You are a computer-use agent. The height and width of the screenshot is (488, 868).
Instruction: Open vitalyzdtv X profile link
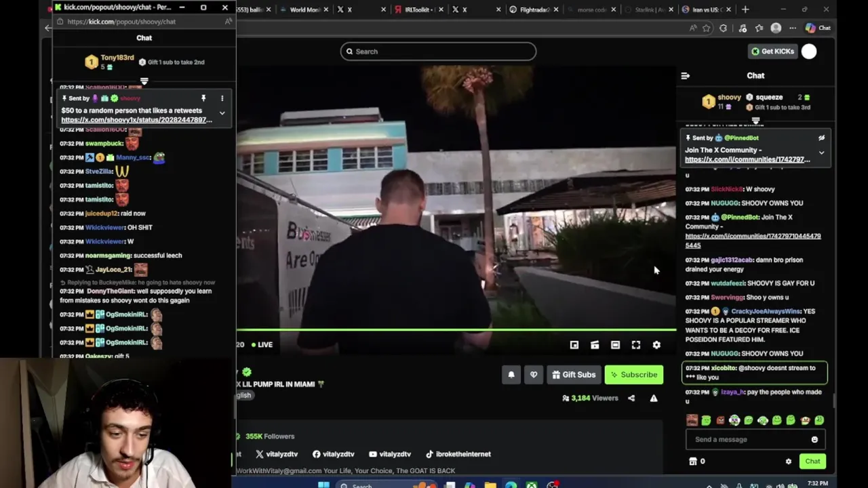click(277, 454)
